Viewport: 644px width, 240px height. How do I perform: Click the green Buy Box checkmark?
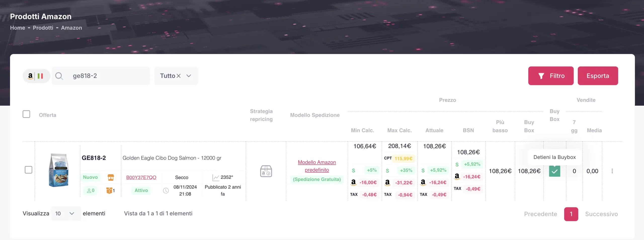pyautogui.click(x=554, y=171)
